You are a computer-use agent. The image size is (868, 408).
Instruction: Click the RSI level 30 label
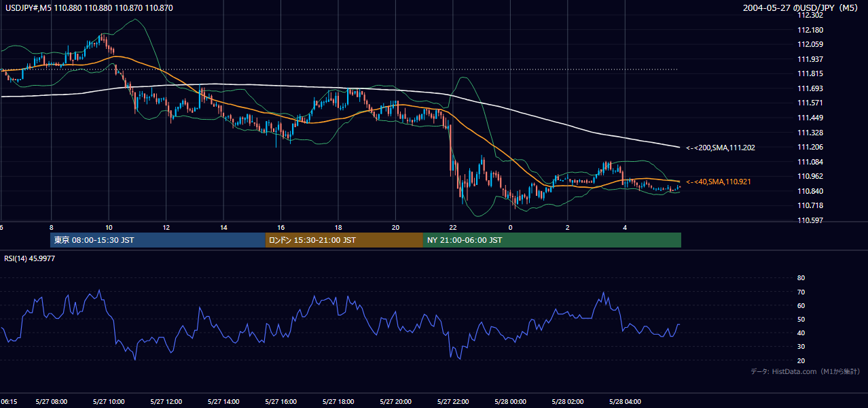tap(801, 346)
